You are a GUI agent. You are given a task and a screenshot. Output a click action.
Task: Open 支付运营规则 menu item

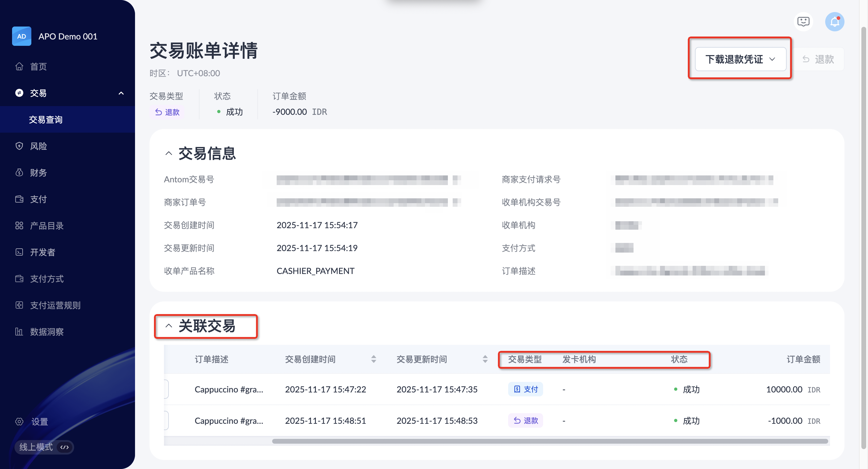(x=55, y=305)
